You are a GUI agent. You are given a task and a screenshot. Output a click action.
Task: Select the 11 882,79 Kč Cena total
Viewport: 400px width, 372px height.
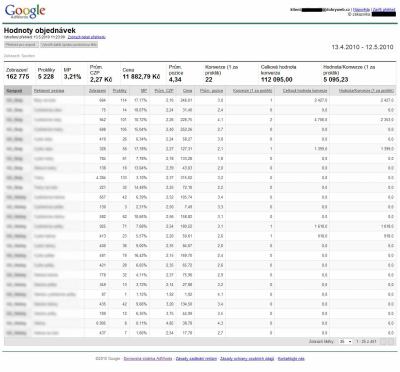pyautogui.click(x=141, y=77)
